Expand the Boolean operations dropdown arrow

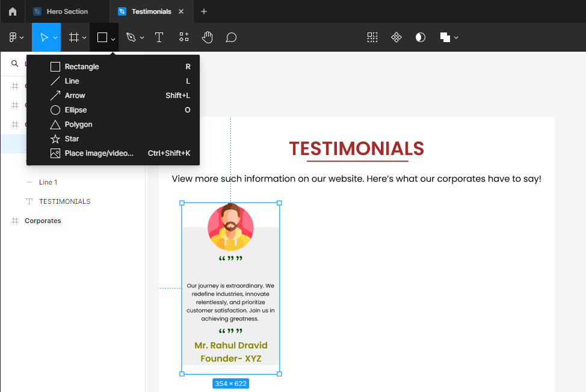[x=456, y=38]
